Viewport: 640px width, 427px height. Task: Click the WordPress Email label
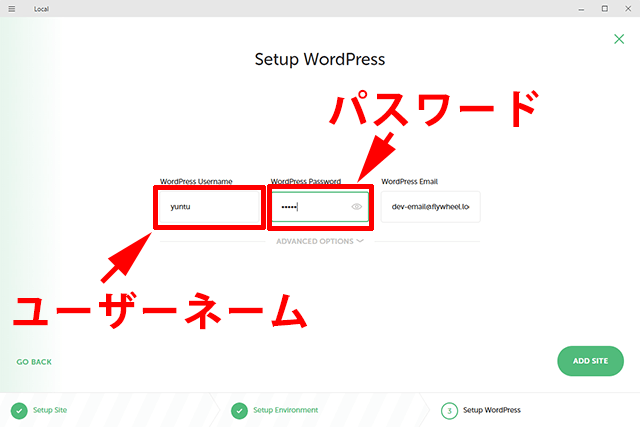(409, 181)
